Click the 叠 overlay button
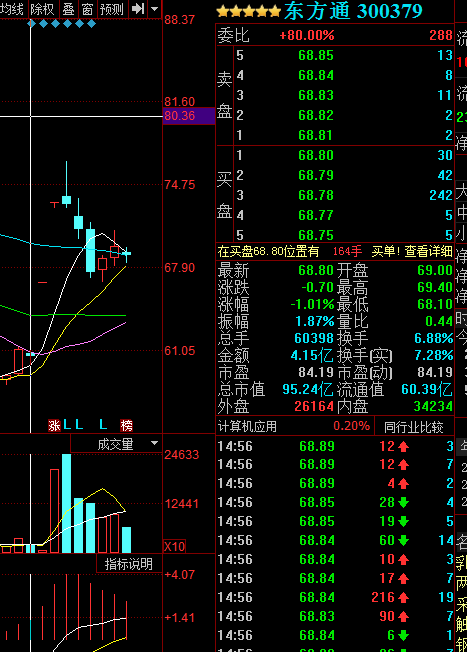 pos(68,8)
